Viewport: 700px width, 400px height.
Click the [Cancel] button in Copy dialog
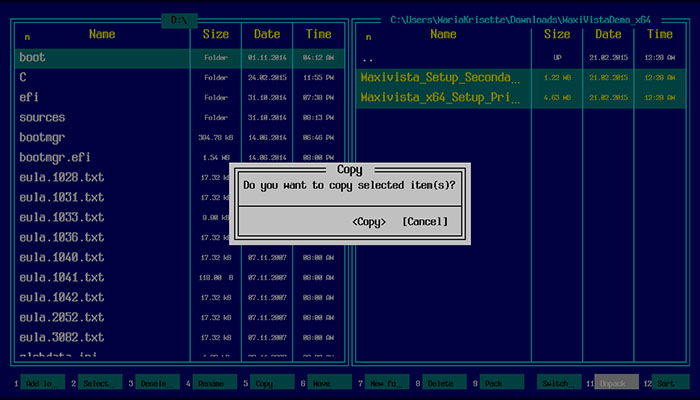[425, 222]
